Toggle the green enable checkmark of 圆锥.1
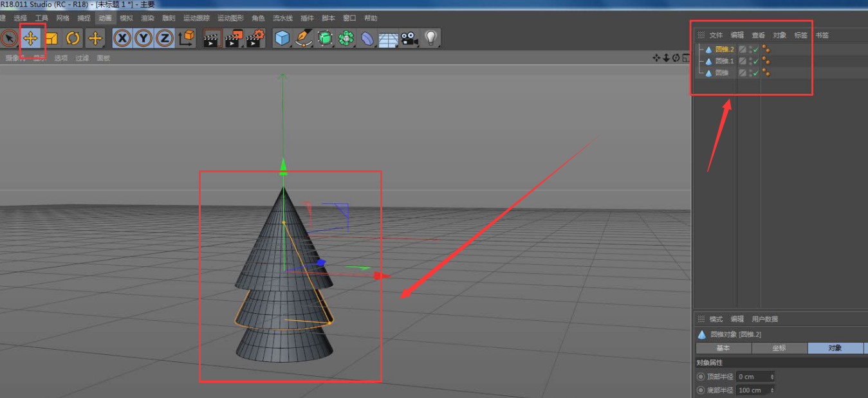Viewport: 868px width, 398px height. pyautogui.click(x=755, y=61)
